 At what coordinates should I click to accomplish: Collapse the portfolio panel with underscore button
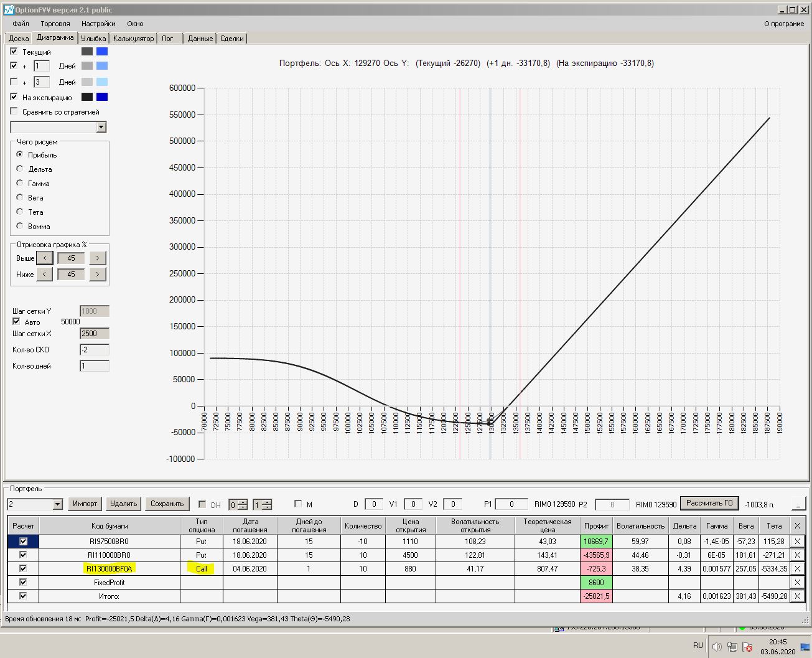(798, 504)
